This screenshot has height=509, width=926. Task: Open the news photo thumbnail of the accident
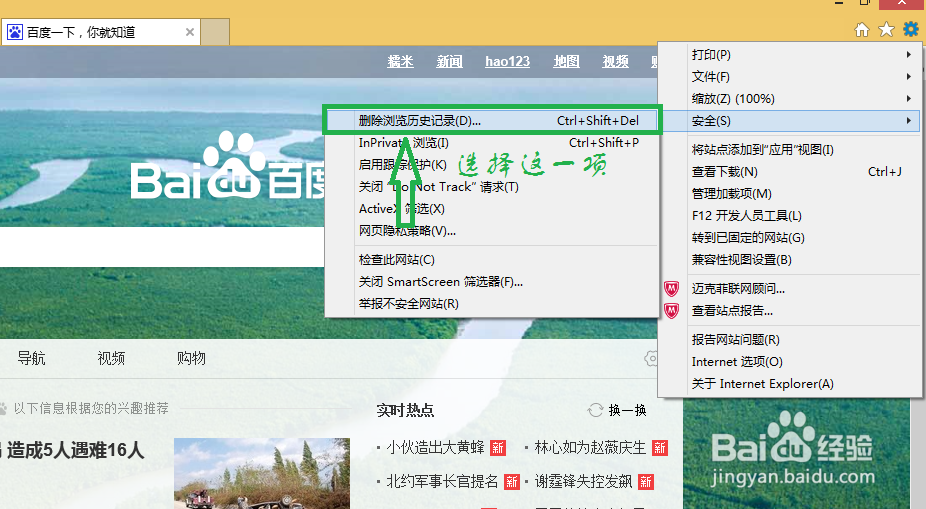coord(262,474)
